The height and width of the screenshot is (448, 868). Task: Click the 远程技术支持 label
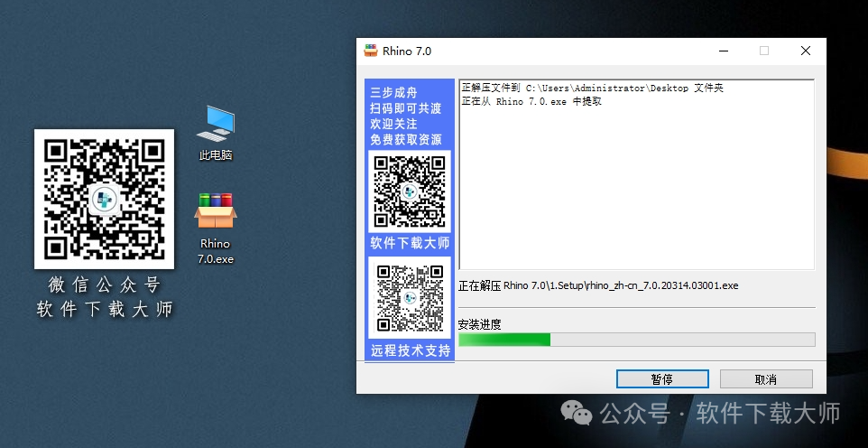tap(411, 350)
